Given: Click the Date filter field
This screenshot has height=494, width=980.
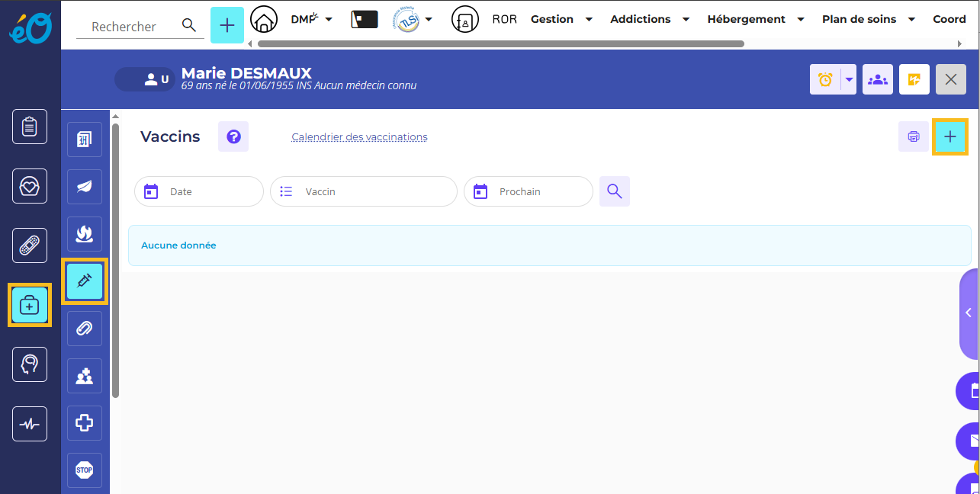Looking at the screenshot, I should point(199,191).
